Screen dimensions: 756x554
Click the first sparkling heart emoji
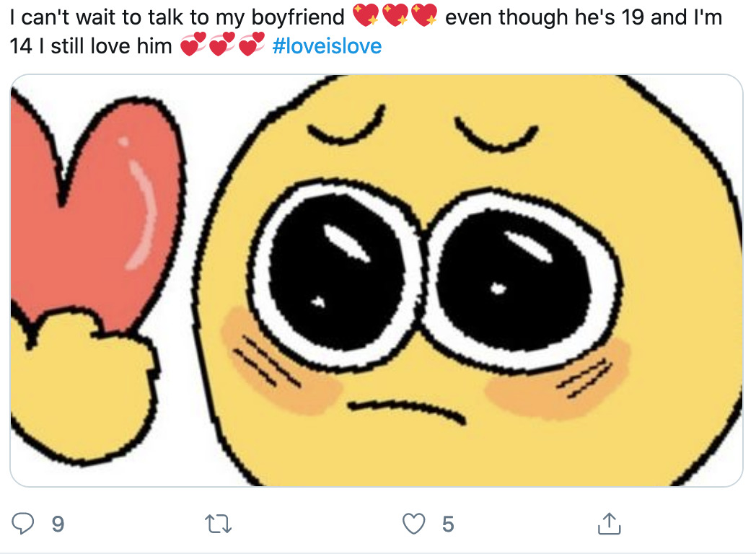(x=366, y=15)
